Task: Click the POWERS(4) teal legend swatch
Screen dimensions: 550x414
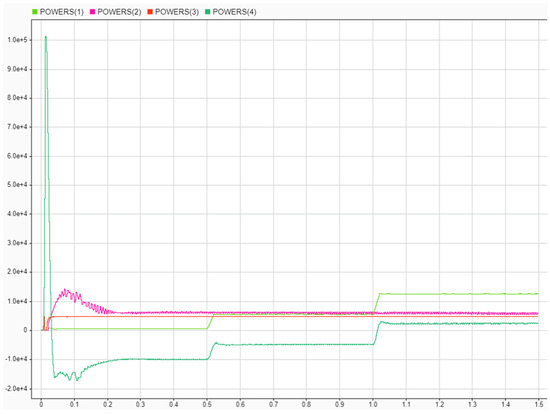Action: click(x=208, y=12)
